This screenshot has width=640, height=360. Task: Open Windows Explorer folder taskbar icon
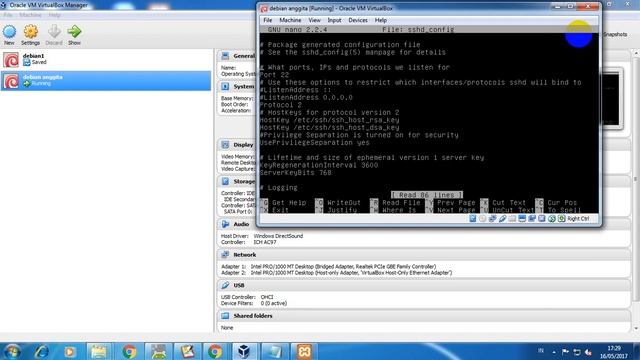click(99, 351)
